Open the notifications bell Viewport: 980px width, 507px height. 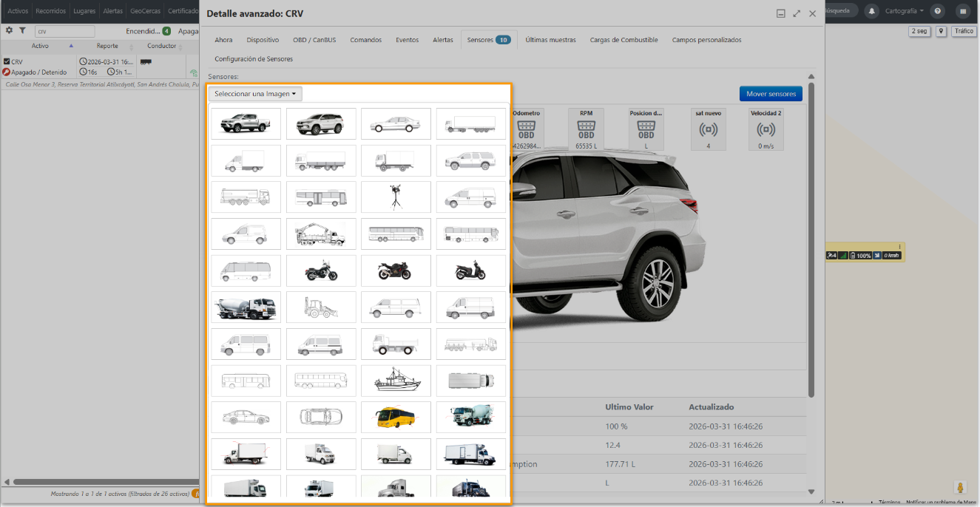pos(872,11)
